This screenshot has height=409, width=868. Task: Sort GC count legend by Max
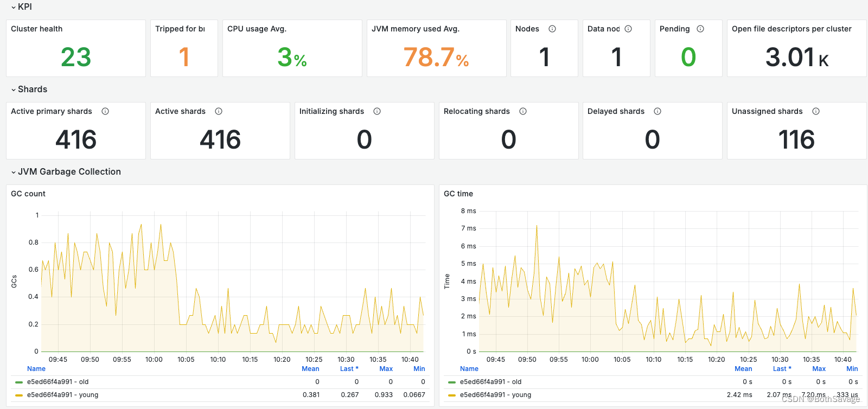click(386, 369)
